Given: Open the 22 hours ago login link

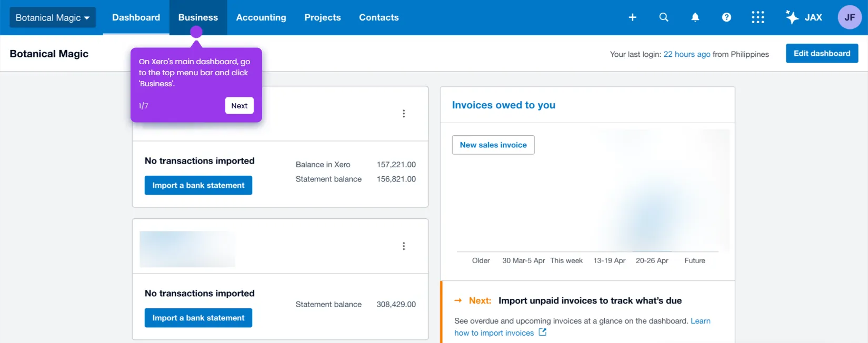Looking at the screenshot, I should pos(687,54).
